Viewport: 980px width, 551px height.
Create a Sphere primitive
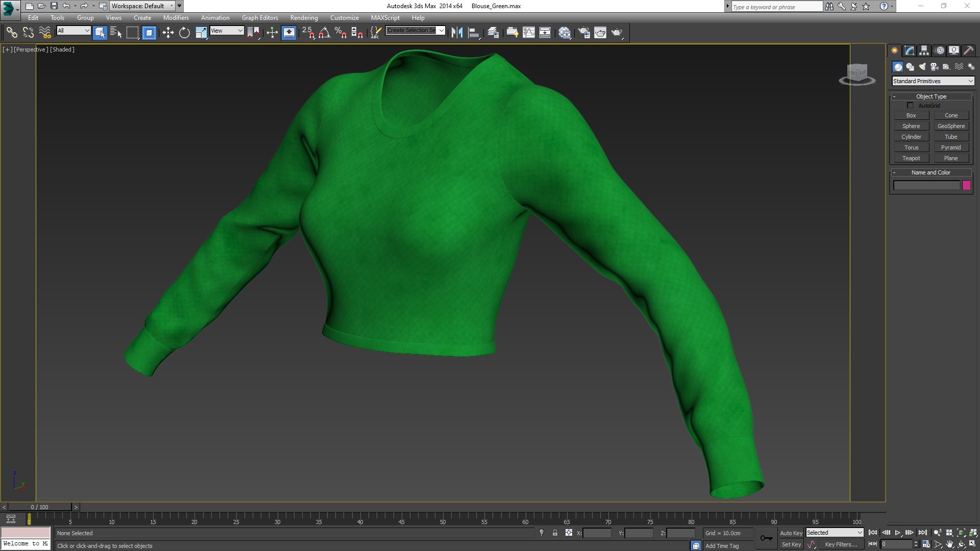click(x=911, y=126)
